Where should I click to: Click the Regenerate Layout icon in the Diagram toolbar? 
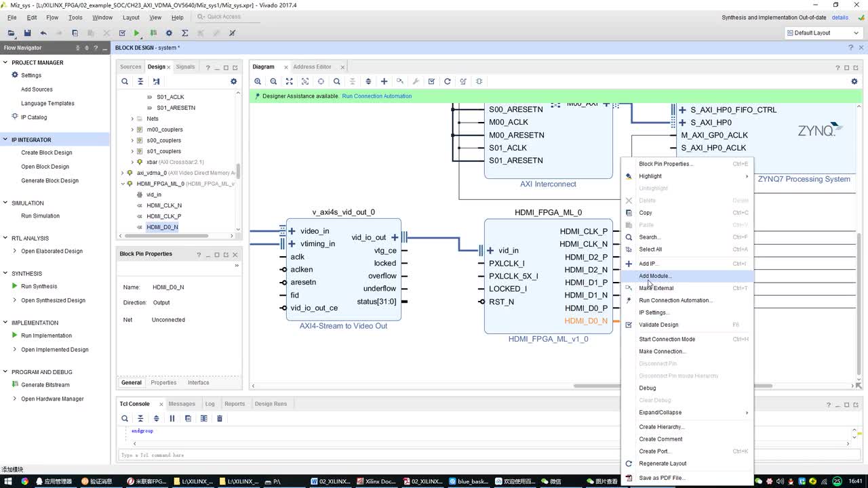tap(448, 81)
